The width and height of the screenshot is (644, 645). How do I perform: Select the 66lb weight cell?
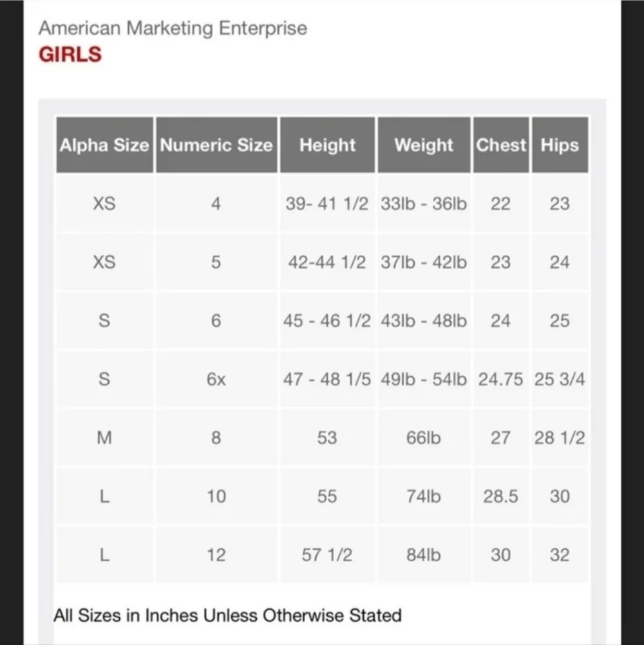[x=424, y=438]
